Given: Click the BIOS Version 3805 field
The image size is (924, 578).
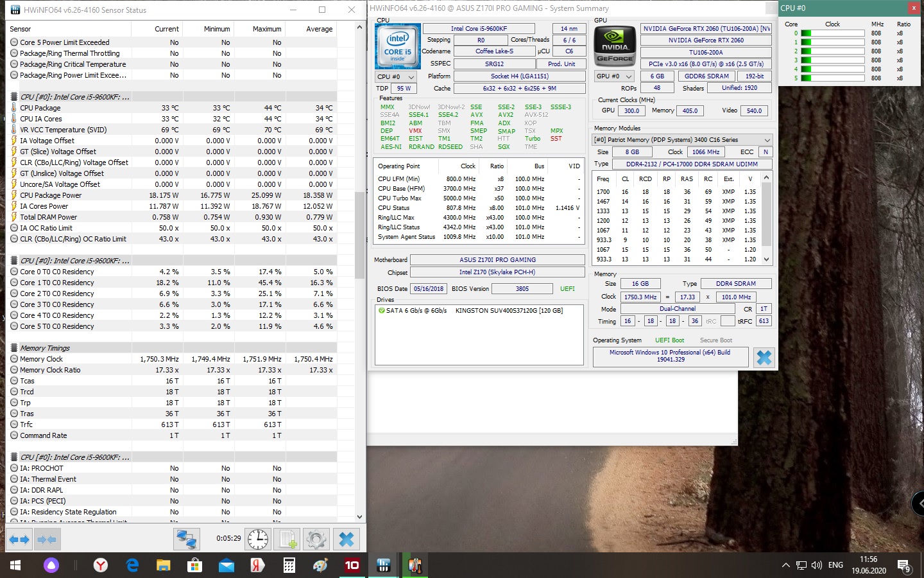Looking at the screenshot, I should (x=522, y=288).
